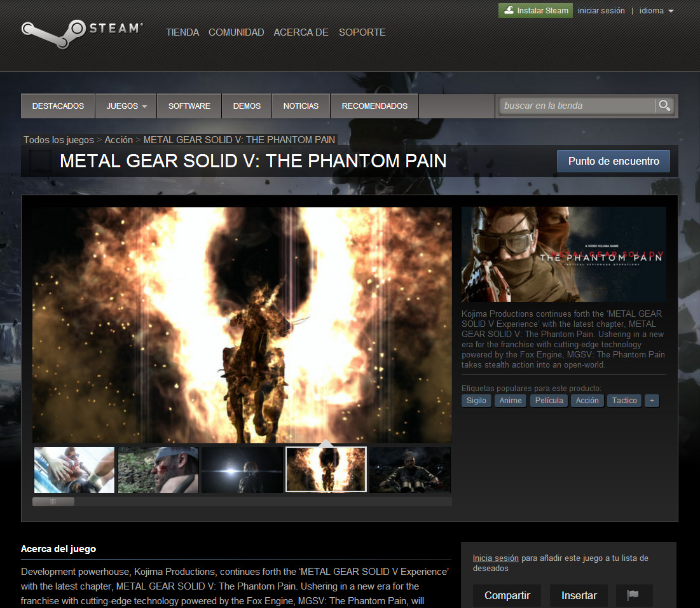This screenshot has height=608, width=700.
Task: Switch to the SOFTWARE tab
Action: 189,106
